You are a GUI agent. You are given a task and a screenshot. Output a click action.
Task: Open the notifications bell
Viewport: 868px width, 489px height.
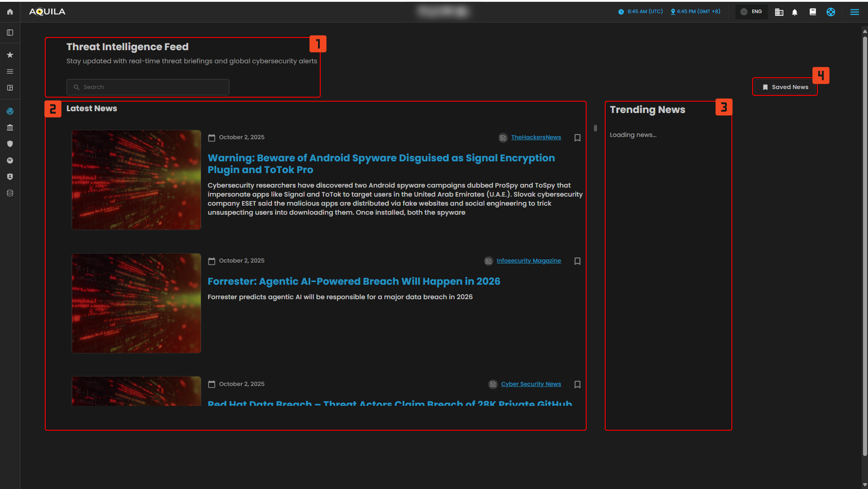click(795, 12)
